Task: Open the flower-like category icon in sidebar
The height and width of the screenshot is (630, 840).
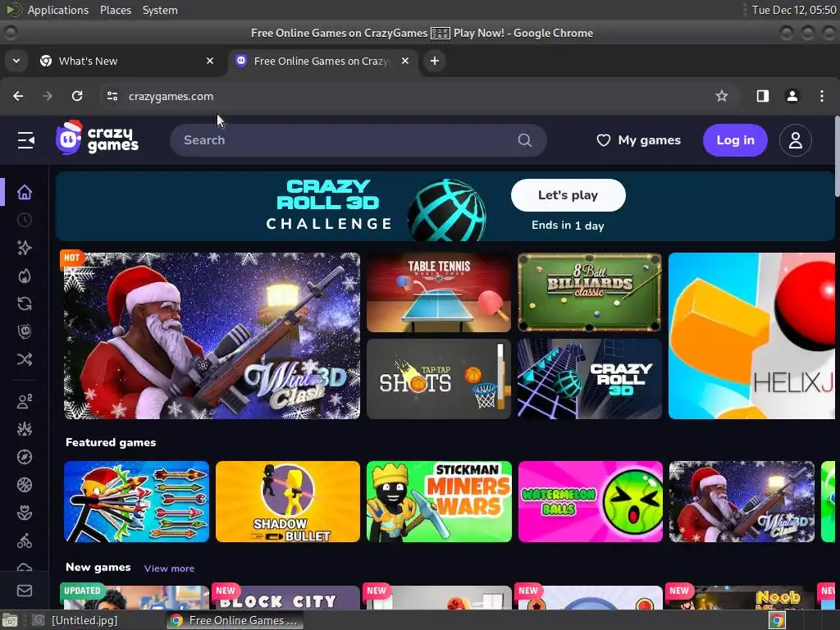Action: click(24, 514)
